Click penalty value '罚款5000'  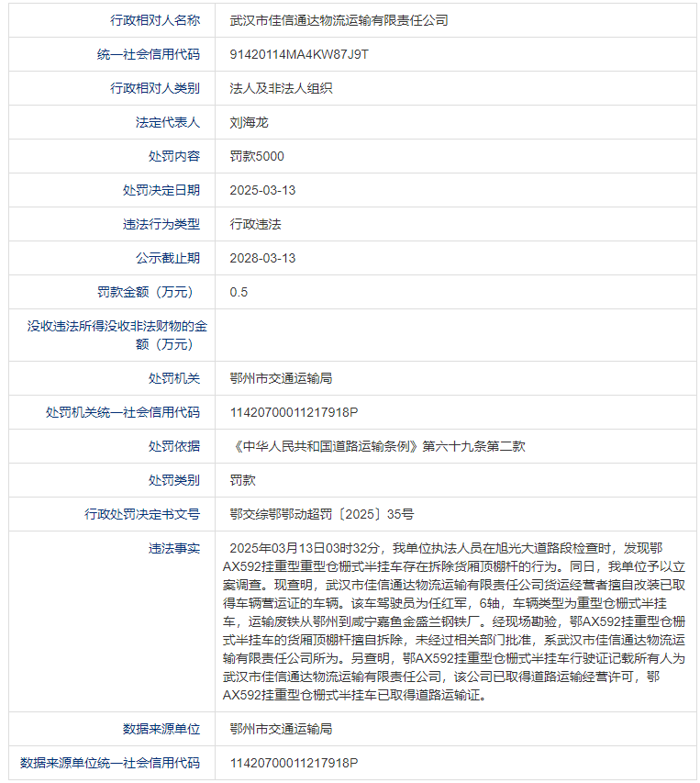coord(257,156)
